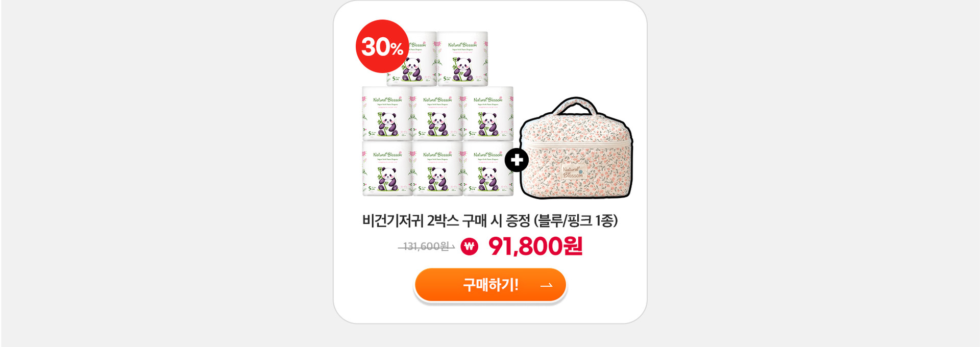Click the red 30% discount badge
Screen dimensions: 980x347
point(382,46)
